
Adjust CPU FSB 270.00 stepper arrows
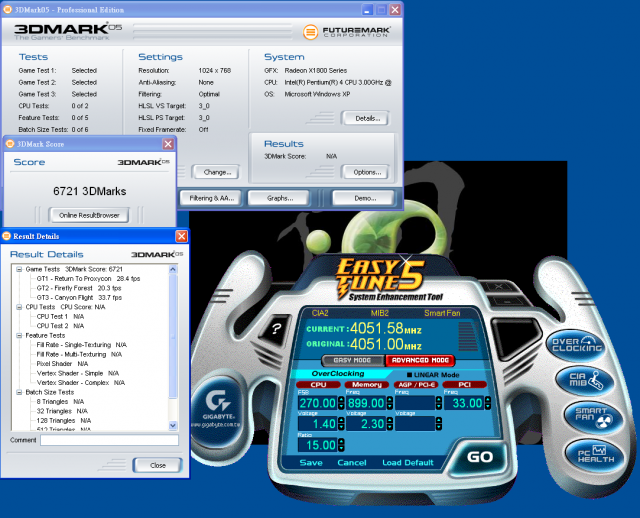click(341, 403)
